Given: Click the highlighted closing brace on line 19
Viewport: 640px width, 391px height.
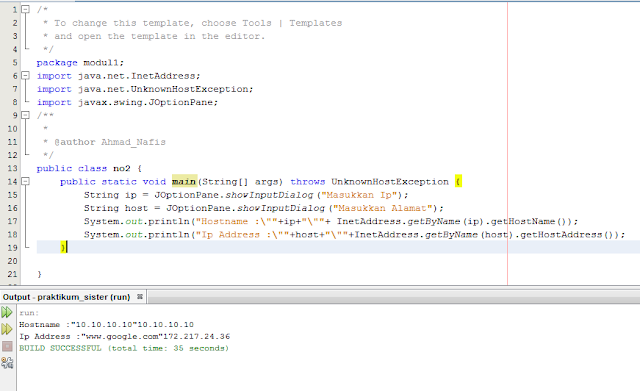Looking at the screenshot, I should click(63, 247).
